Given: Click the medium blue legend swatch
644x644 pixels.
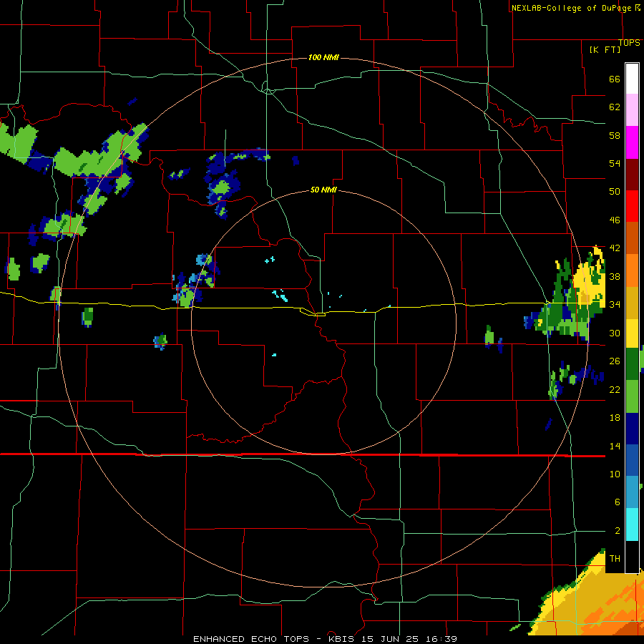Looking at the screenshot, I should pos(632,460).
